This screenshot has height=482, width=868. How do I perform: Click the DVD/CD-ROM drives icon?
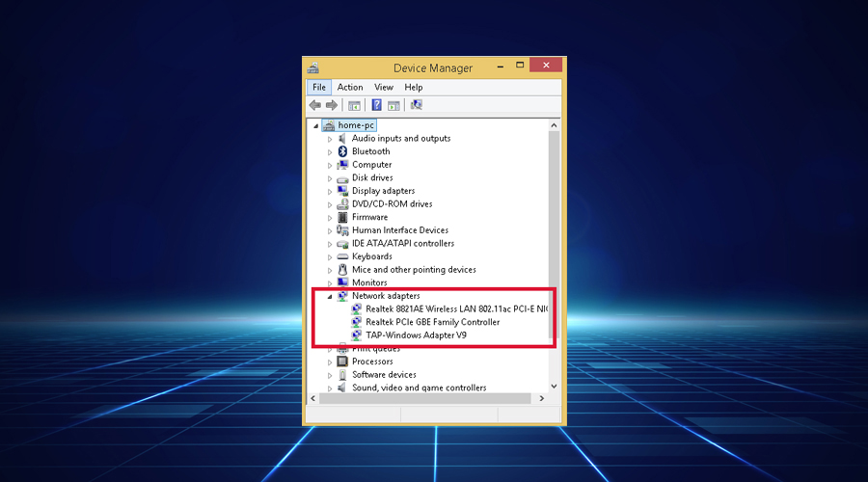pyautogui.click(x=342, y=204)
